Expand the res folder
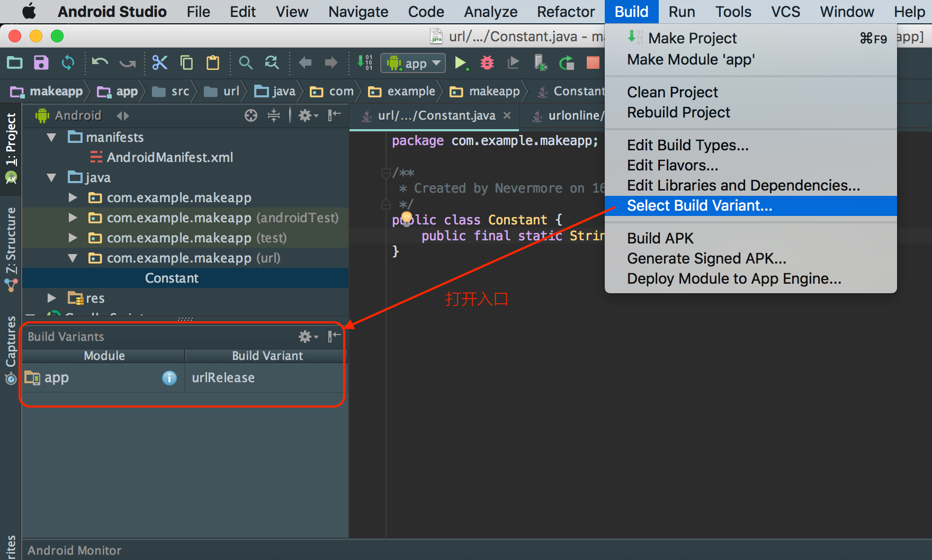The height and width of the screenshot is (560, 932). 52,299
